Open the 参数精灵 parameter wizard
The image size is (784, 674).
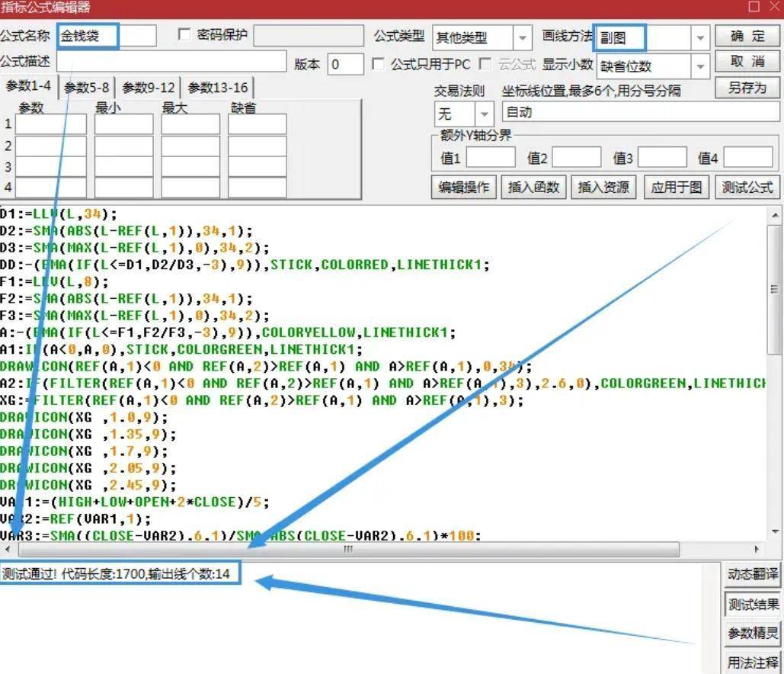click(753, 634)
